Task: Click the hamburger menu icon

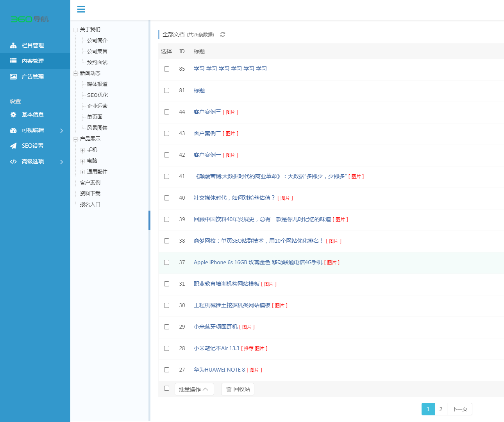Action: pyautogui.click(x=81, y=9)
